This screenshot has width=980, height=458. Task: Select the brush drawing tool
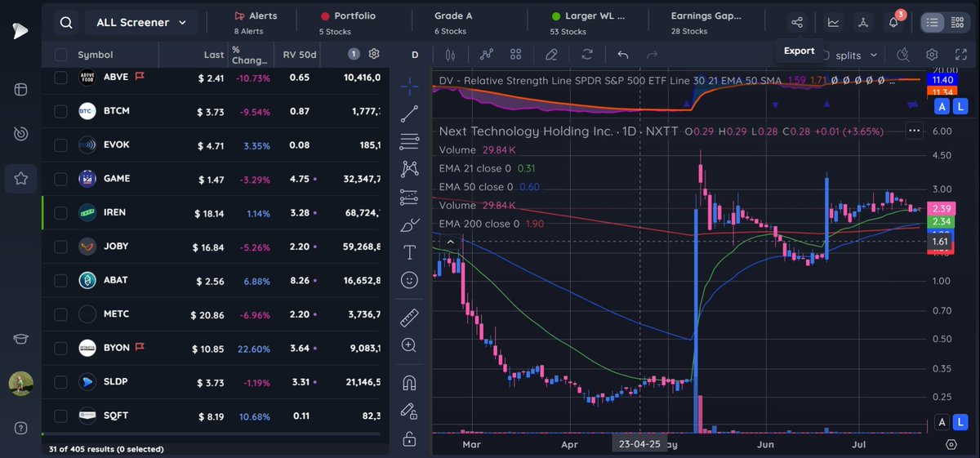410,225
